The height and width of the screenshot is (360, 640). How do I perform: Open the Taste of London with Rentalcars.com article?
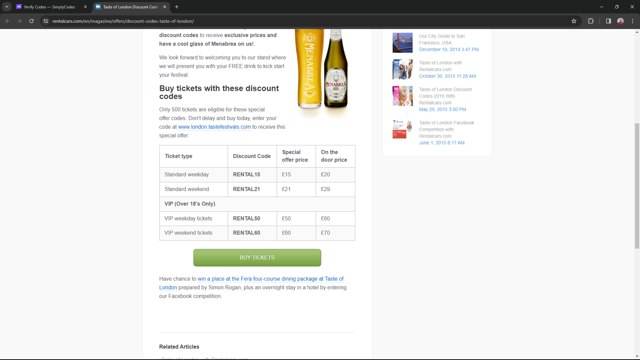point(440,66)
